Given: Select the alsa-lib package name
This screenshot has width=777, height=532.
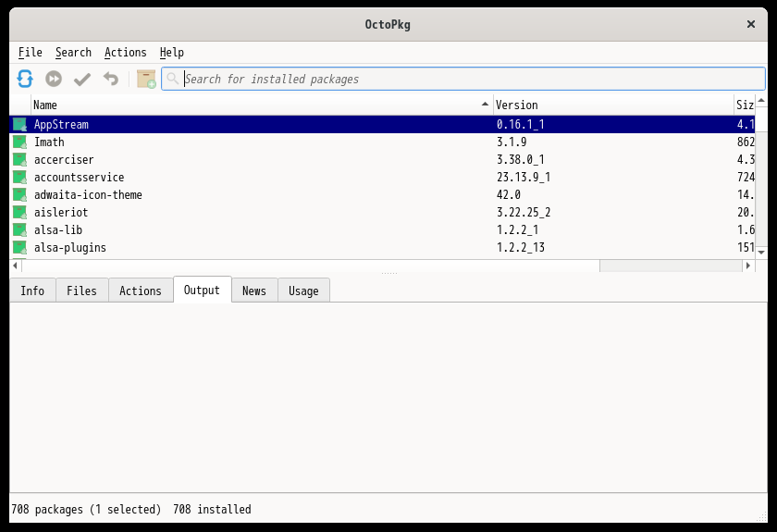Looking at the screenshot, I should pyautogui.click(x=58, y=230).
